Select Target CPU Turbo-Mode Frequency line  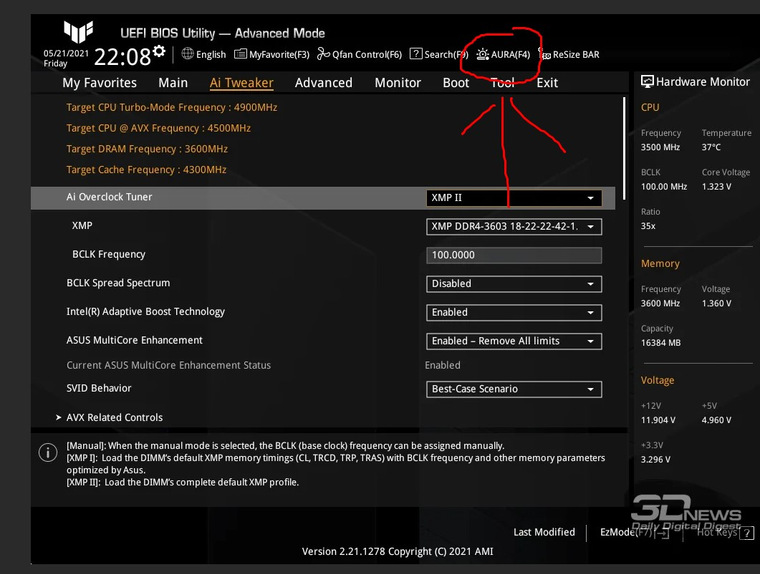[172, 108]
